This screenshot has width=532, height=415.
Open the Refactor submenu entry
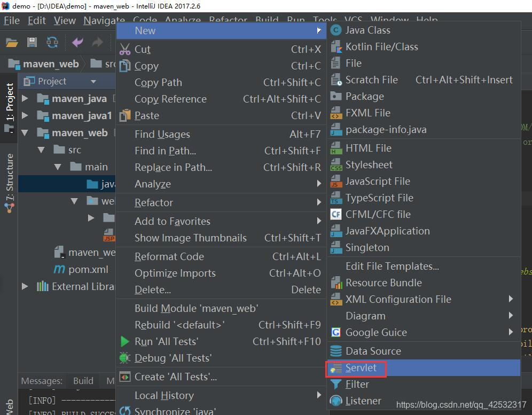(221, 202)
